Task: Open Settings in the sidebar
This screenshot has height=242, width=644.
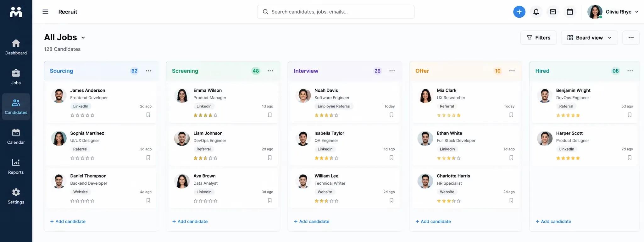Action: tap(16, 196)
